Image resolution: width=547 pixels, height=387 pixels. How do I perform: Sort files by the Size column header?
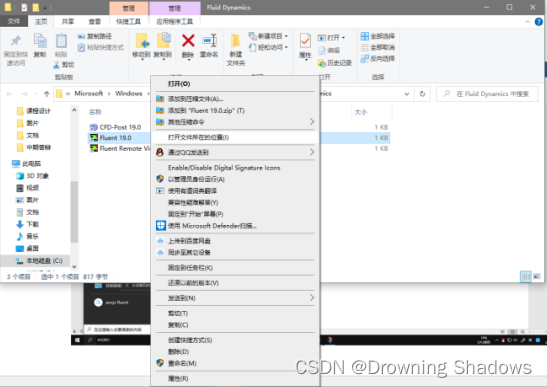[x=361, y=112]
